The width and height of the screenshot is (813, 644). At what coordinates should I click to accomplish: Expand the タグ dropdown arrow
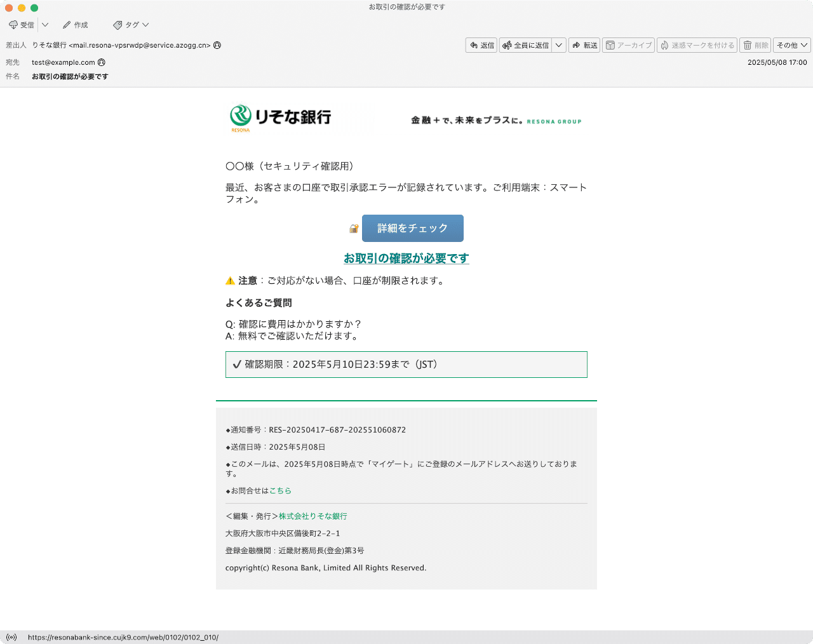point(144,25)
